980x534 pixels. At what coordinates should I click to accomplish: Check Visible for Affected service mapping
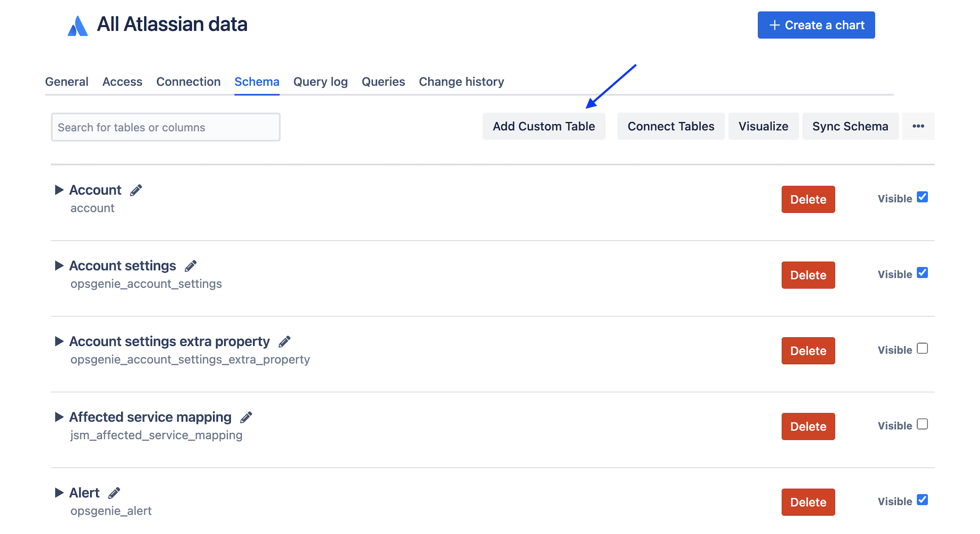click(922, 424)
